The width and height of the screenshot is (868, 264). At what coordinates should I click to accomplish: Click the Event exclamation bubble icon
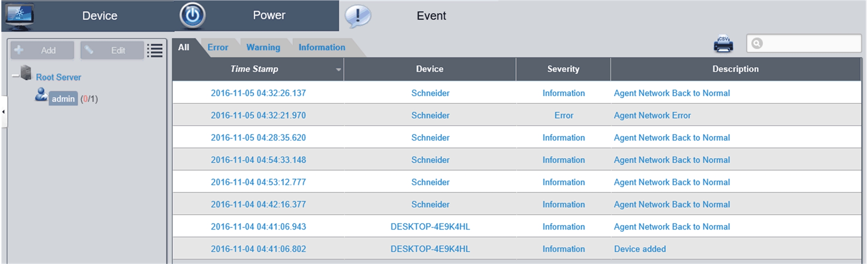point(357,16)
